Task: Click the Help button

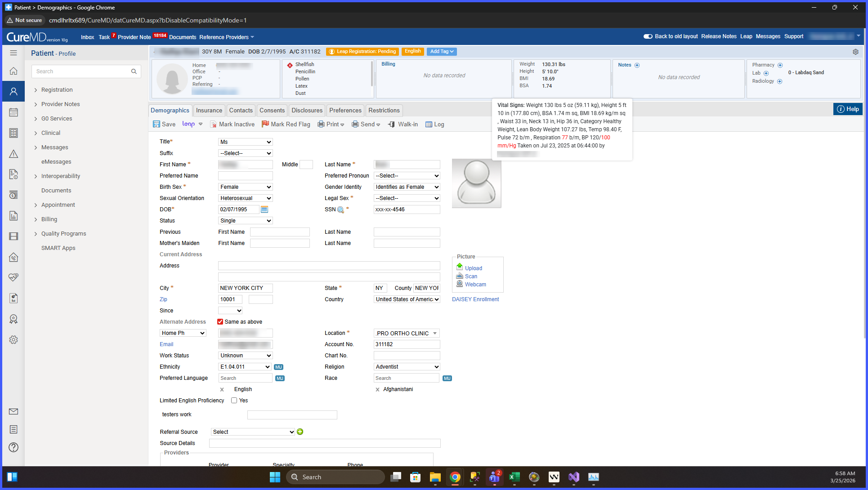Action: [x=848, y=109]
